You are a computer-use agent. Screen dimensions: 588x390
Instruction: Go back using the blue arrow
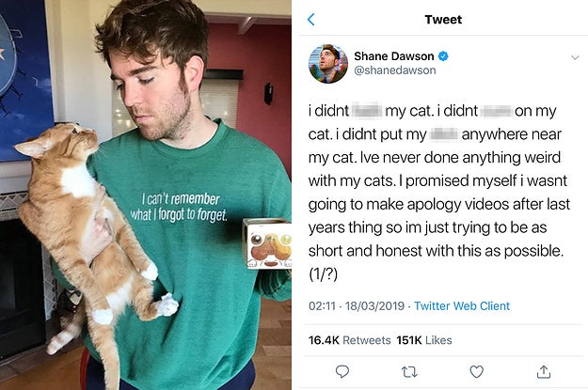coord(311,19)
